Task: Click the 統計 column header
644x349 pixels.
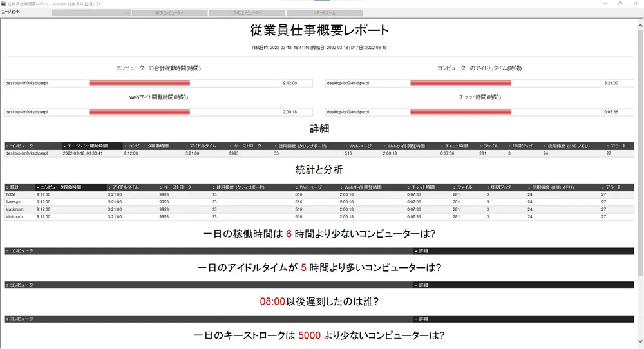Action: (20, 187)
